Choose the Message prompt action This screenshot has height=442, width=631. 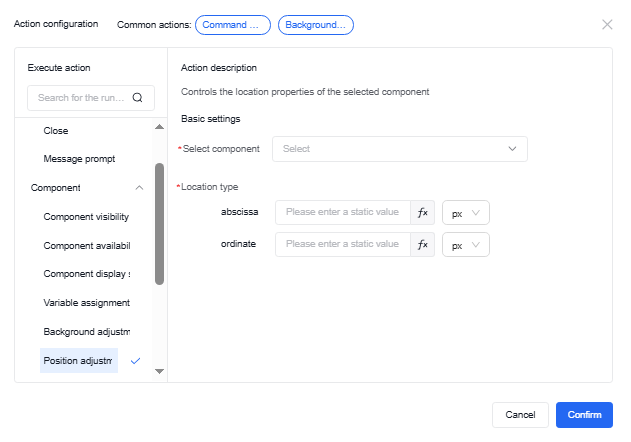(79, 159)
